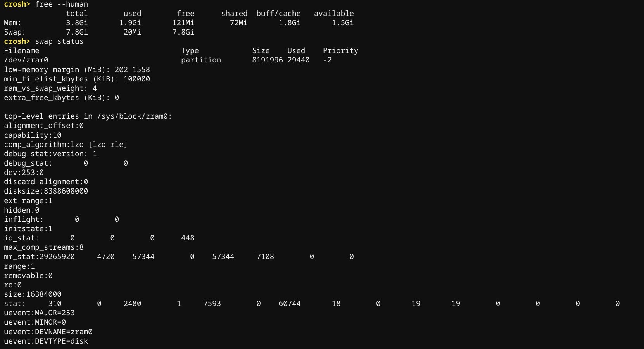644x349 pixels.
Task: Click the buff/cache value 1.8Gi
Action: click(290, 23)
